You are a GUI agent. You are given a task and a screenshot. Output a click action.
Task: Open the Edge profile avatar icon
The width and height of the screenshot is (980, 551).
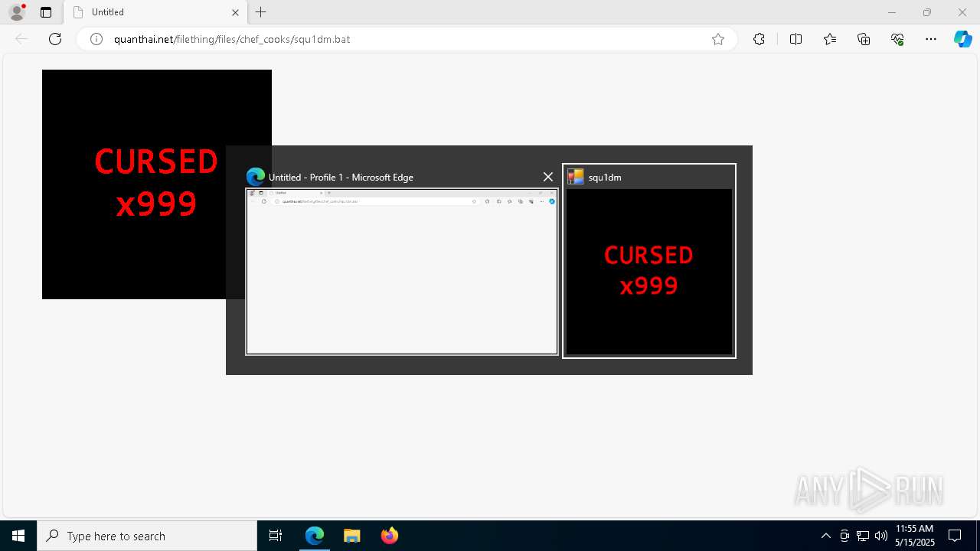[17, 12]
